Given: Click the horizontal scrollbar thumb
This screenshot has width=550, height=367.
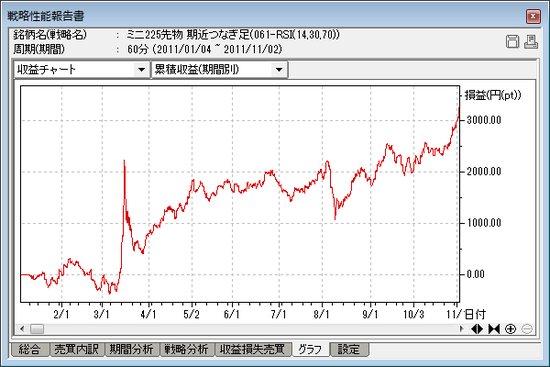Looking at the screenshot, I should click(x=37, y=329).
